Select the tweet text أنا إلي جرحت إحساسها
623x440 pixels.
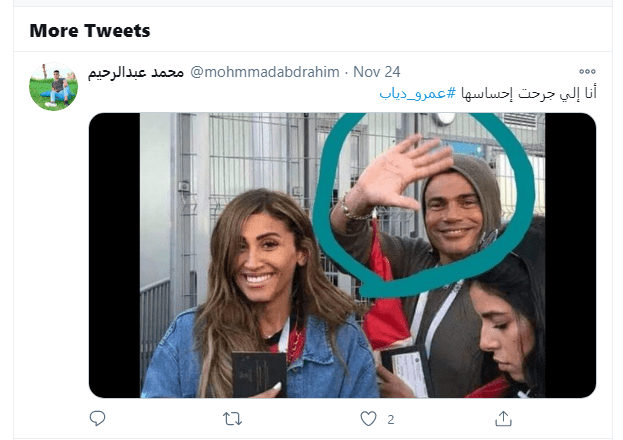coord(529,93)
